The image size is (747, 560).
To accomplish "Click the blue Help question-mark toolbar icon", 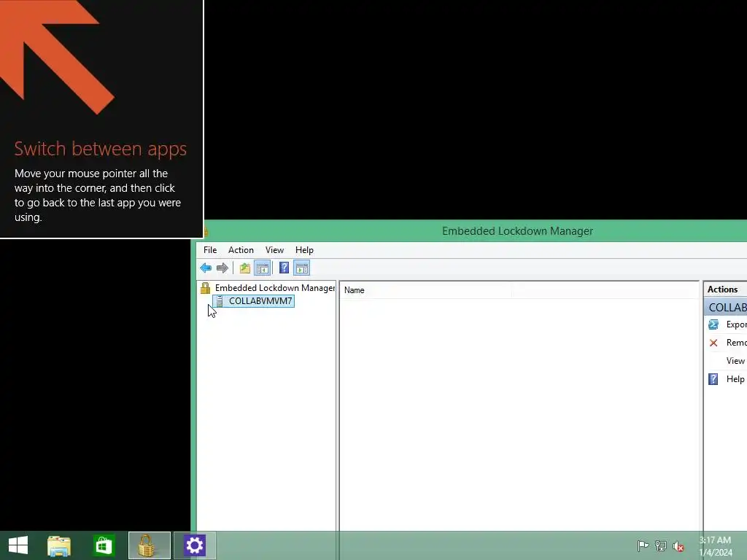I will coord(284,268).
